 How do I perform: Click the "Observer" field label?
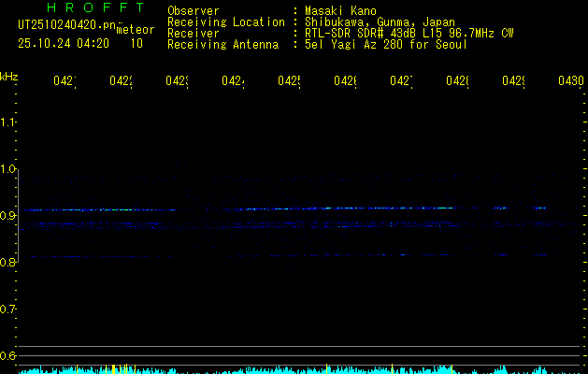(x=194, y=11)
